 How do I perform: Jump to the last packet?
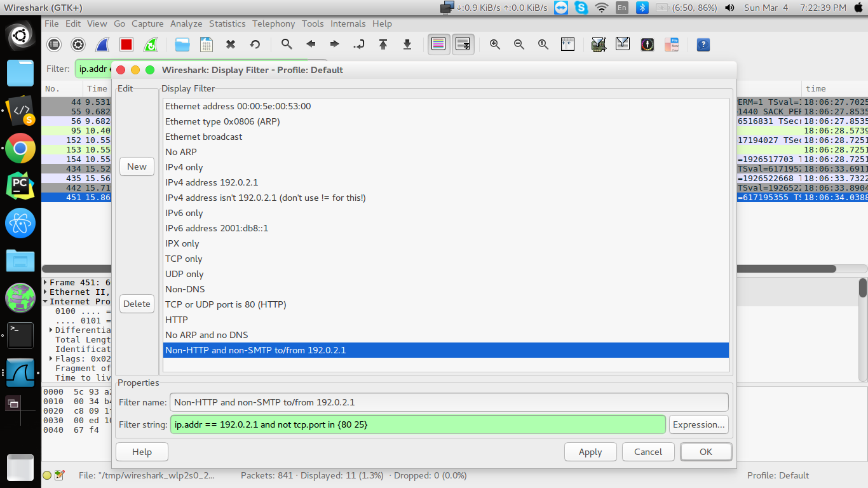pyautogui.click(x=407, y=44)
